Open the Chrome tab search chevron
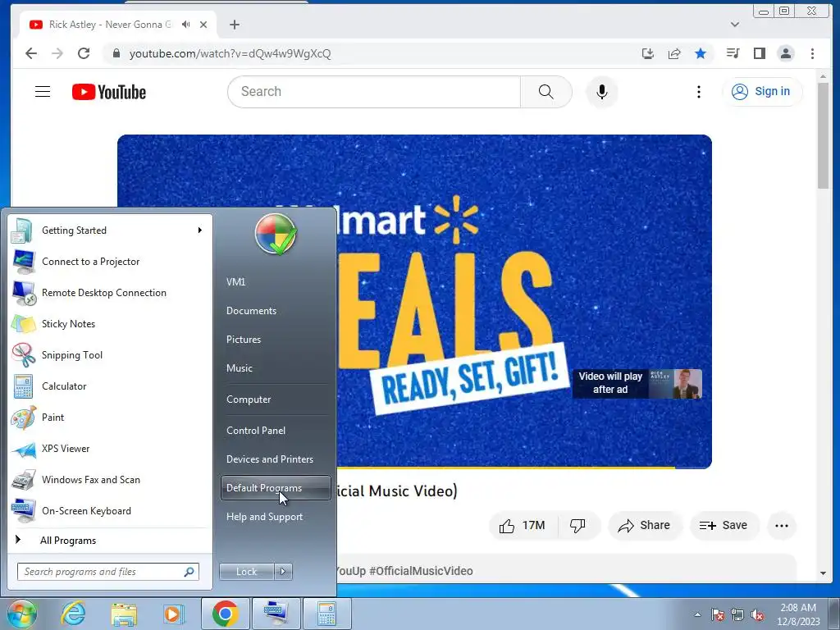Image resolution: width=840 pixels, height=630 pixels. tap(735, 24)
